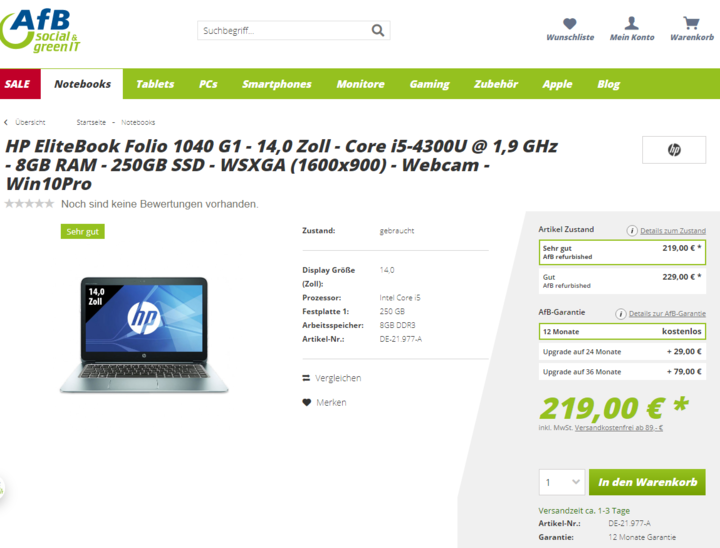The image size is (720, 548).
Task: Click the gebraucht Zustand value
Action: click(x=397, y=231)
